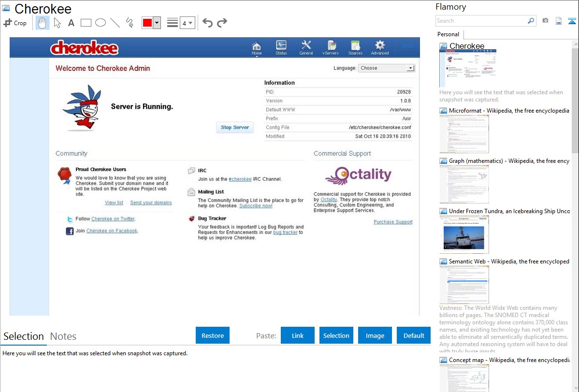Open the Graph (mathematics) snapshot thumbnail

click(x=464, y=184)
